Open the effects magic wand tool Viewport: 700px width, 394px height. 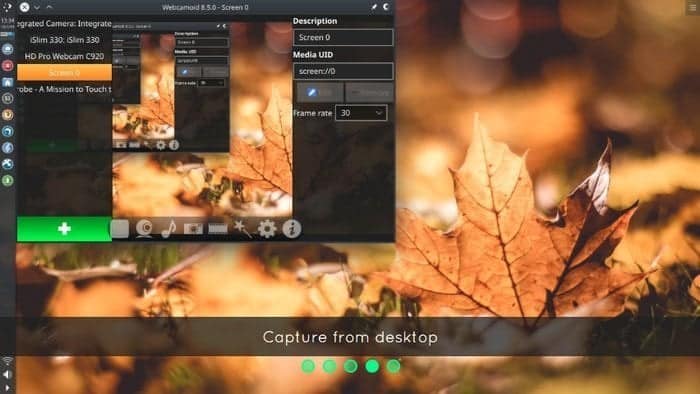point(242,229)
